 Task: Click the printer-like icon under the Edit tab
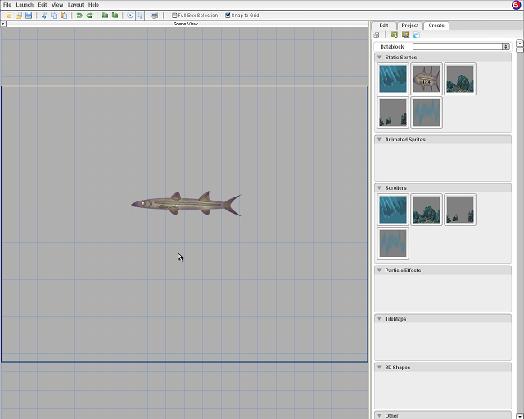377,35
